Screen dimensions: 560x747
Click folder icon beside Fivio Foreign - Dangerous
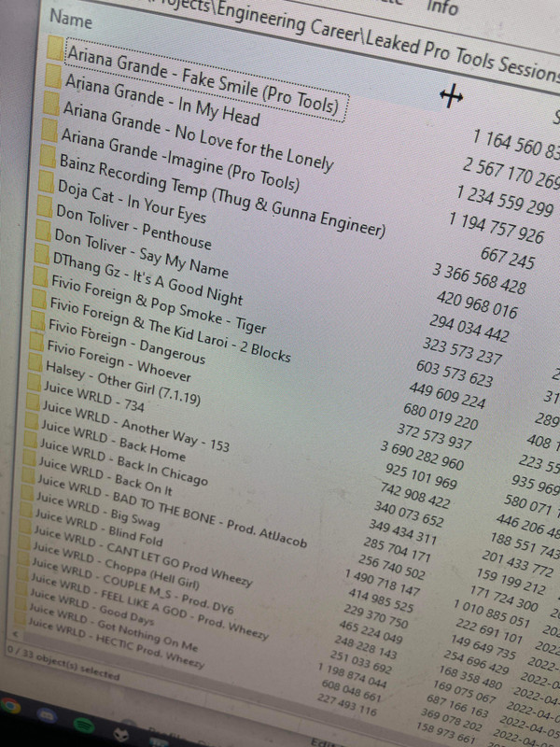(x=37, y=320)
